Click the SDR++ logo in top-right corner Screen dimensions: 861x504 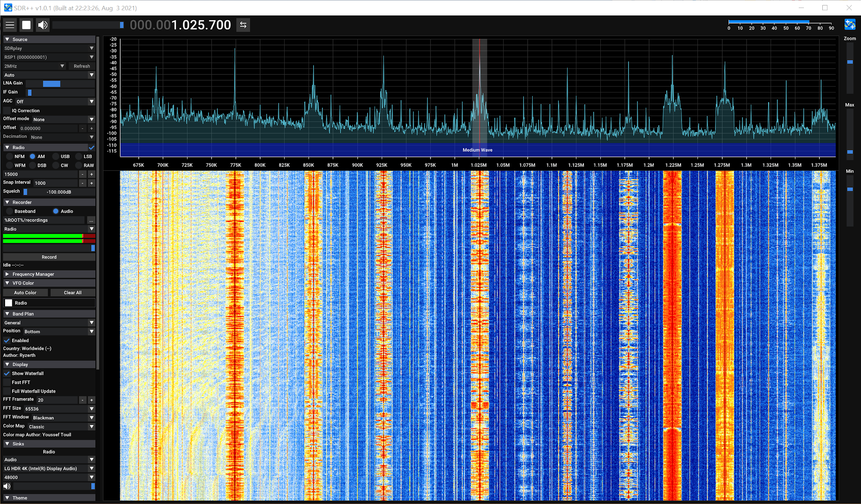850,25
